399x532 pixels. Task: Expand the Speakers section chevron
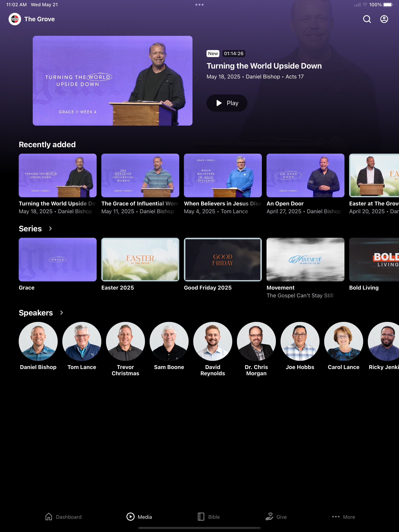coord(61,313)
